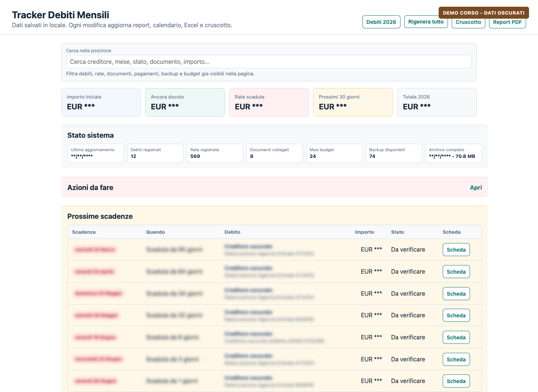Click "EUR ***" in the 8-days-overdue row
The height and width of the screenshot is (392, 538).
pos(371,337)
